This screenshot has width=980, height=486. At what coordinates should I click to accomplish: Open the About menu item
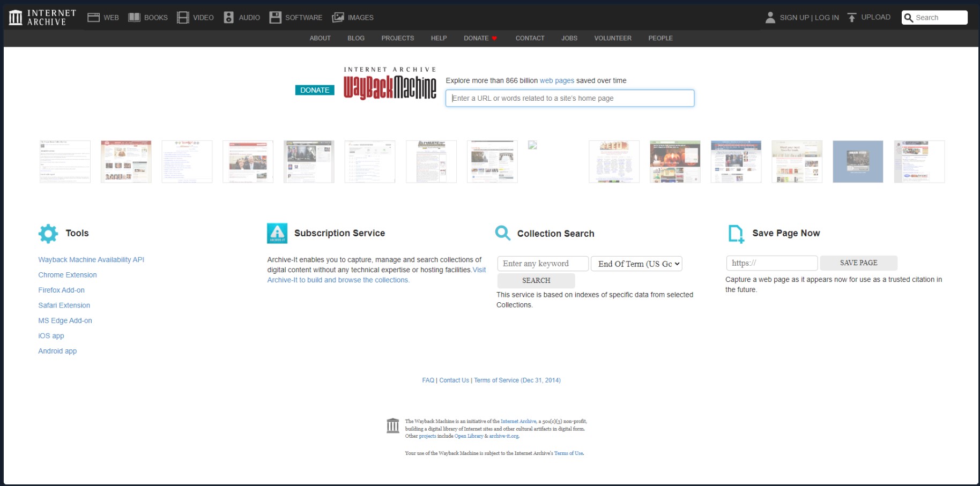tap(320, 38)
